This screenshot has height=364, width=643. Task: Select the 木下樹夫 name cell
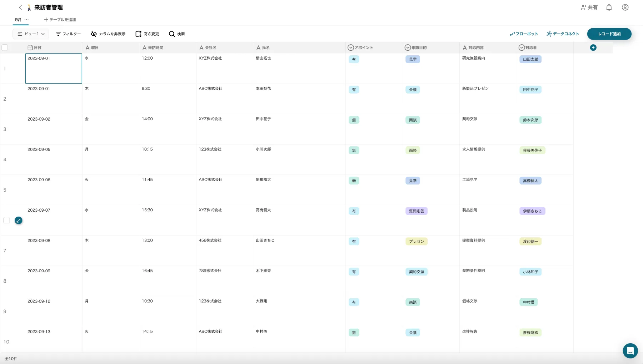(299, 281)
